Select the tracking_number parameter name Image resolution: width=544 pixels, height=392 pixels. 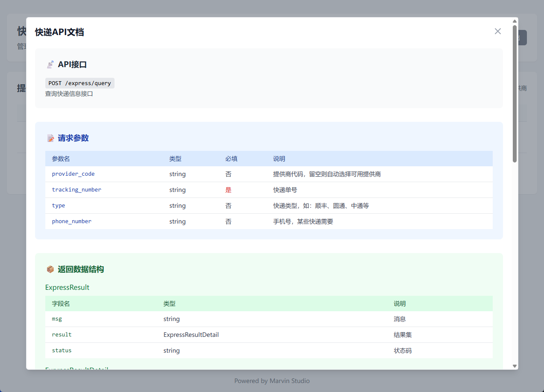click(76, 190)
